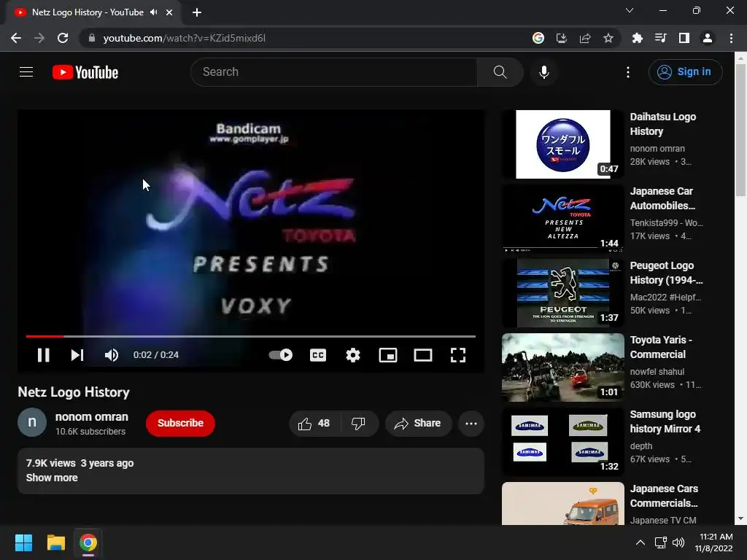Bookmark this tab with the star
This screenshot has height=560, width=747.
608,38
